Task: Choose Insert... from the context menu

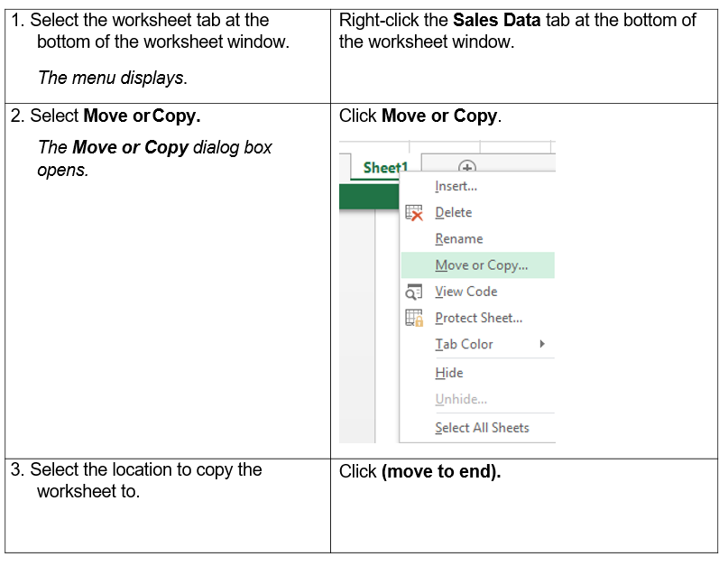Action: coord(456,186)
